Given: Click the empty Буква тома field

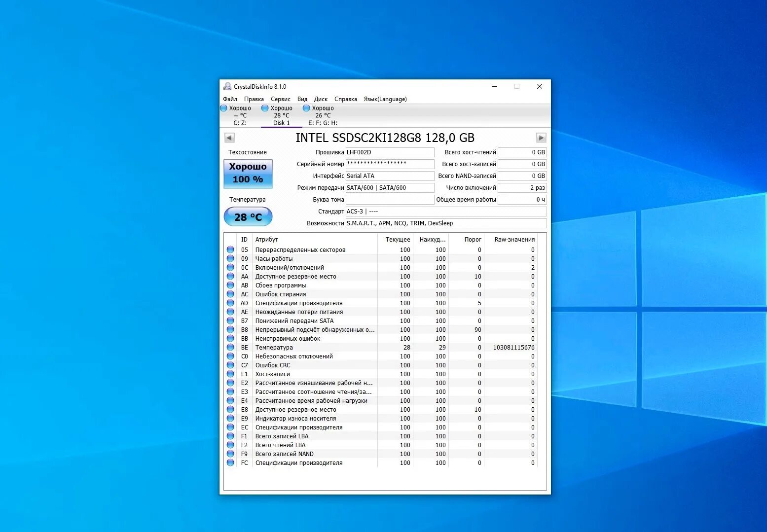Looking at the screenshot, I should point(390,200).
